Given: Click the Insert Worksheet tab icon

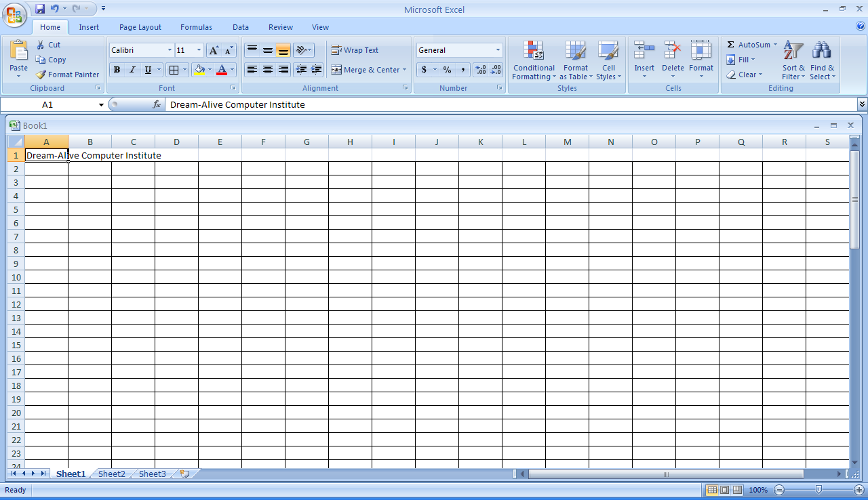Looking at the screenshot, I should 184,474.
